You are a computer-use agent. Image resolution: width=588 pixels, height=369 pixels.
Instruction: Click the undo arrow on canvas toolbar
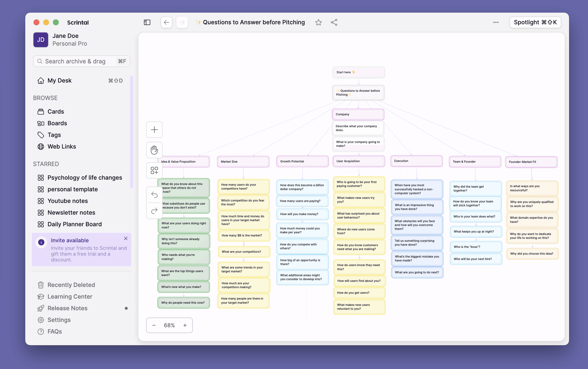154,194
